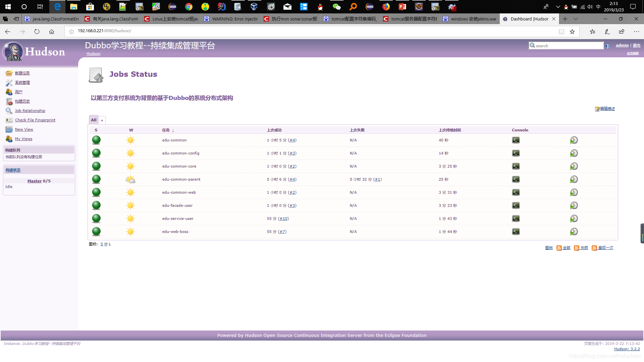This screenshot has height=362, width=644.
Task: Click the Jobs Status header icon
Action: [96, 75]
